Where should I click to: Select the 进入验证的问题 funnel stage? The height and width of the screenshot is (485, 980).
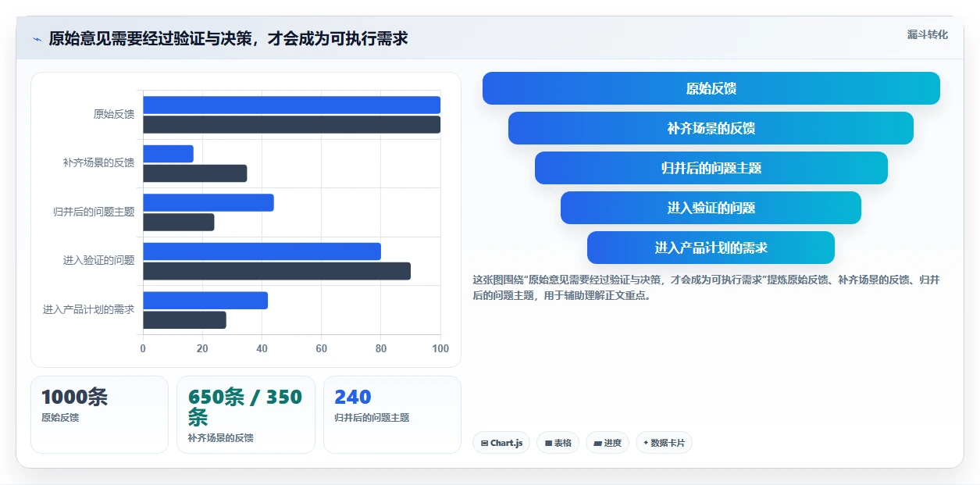(x=711, y=208)
